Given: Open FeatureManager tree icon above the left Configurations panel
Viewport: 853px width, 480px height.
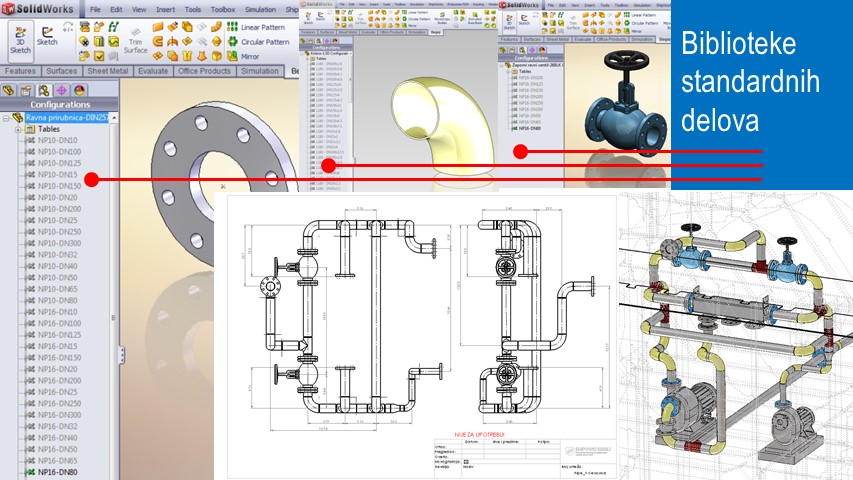Looking at the screenshot, I should (9, 90).
